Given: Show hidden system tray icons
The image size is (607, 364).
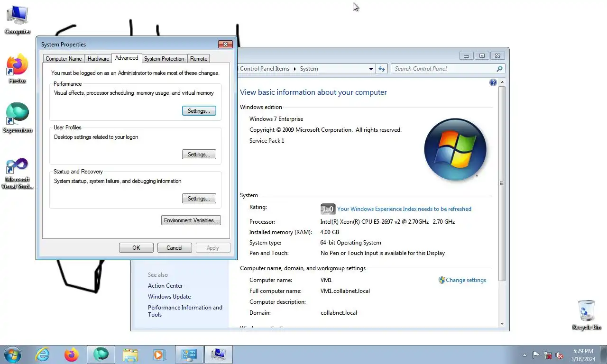Looking at the screenshot, I should pyautogui.click(x=524, y=355).
